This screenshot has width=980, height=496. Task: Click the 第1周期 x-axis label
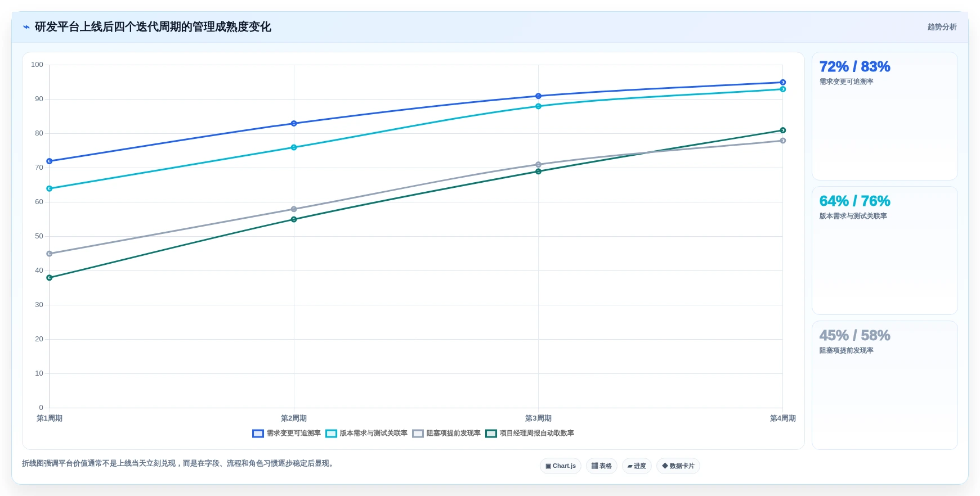tap(50, 418)
